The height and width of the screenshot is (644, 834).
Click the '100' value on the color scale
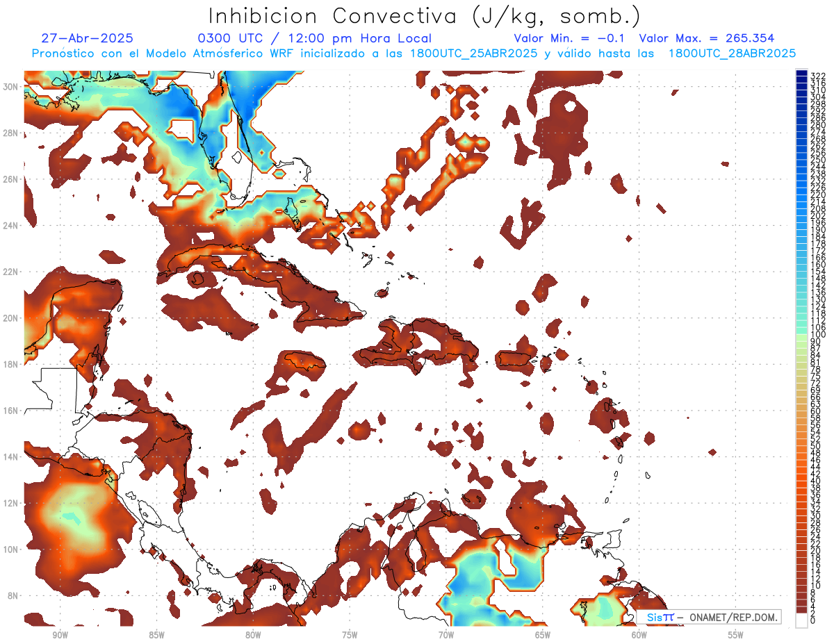click(817, 335)
